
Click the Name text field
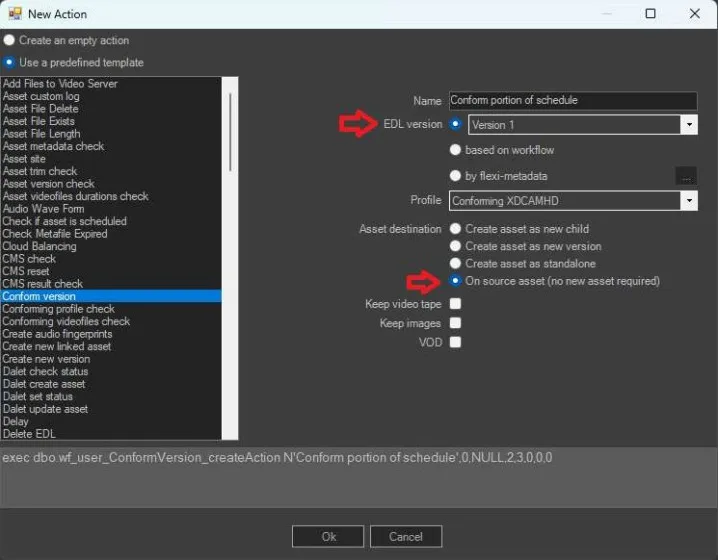pyautogui.click(x=572, y=101)
